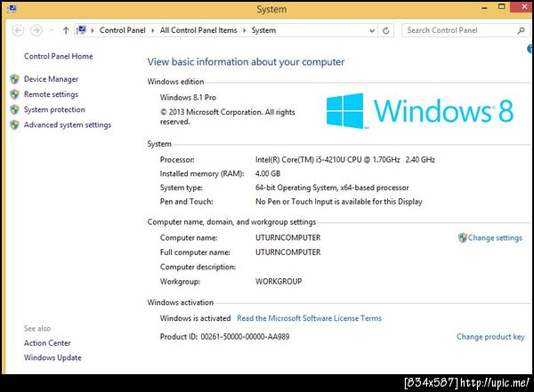Click the Forward navigation arrow

36,30
